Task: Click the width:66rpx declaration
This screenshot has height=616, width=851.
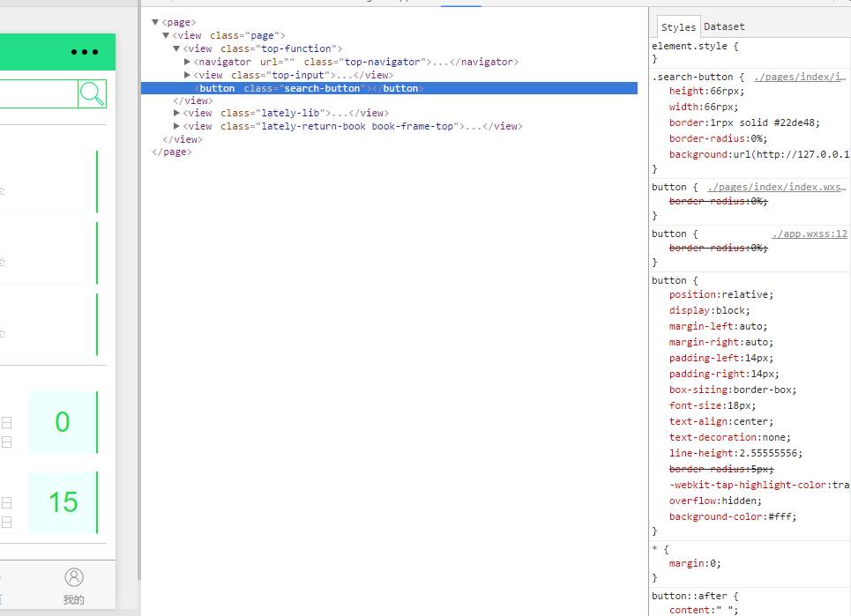Action: click(x=704, y=107)
